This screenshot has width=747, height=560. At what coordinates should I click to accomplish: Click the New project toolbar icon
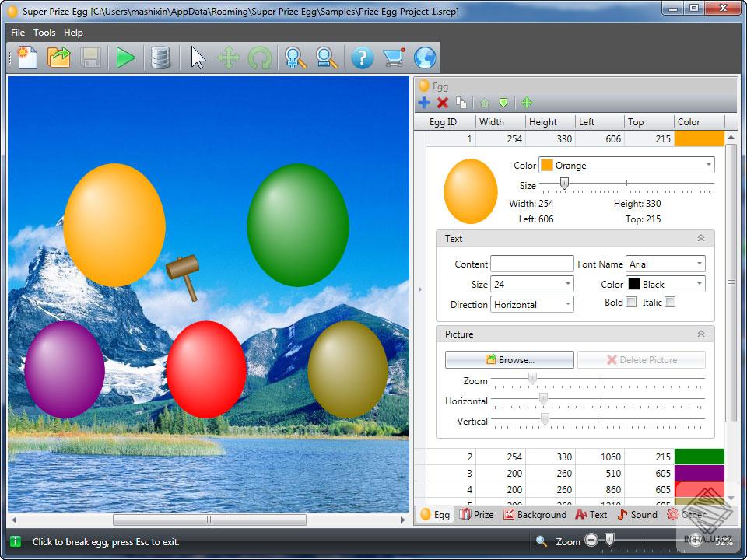click(x=27, y=58)
